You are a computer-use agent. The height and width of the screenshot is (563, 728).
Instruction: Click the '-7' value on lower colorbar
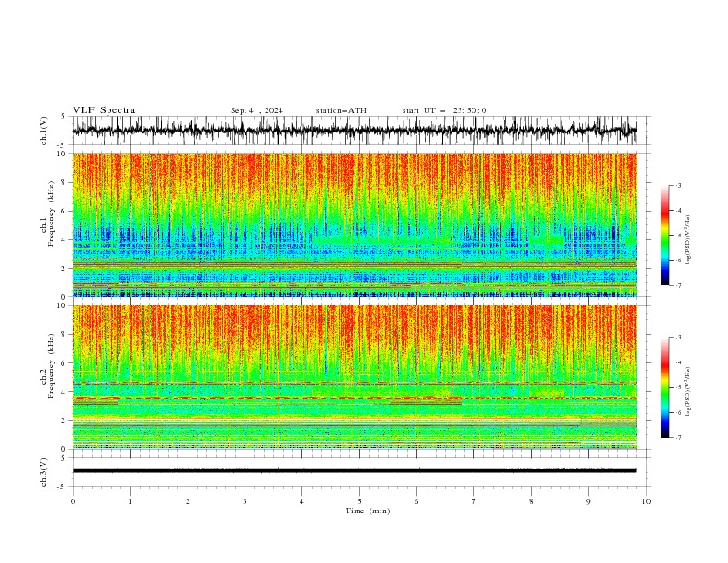pos(678,437)
